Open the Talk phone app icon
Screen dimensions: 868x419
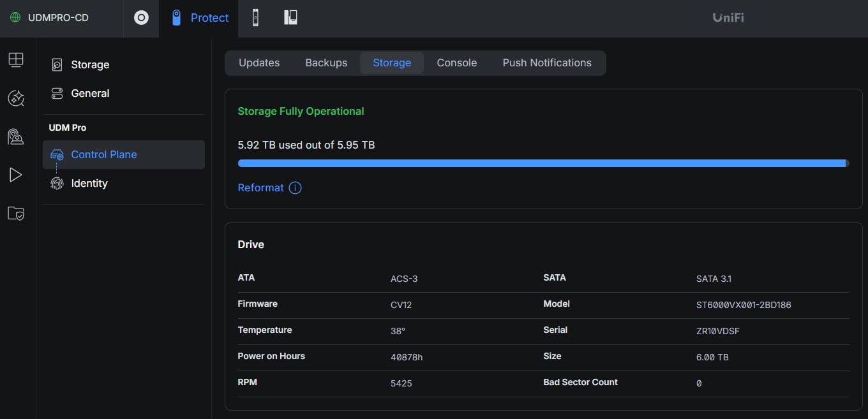point(290,18)
